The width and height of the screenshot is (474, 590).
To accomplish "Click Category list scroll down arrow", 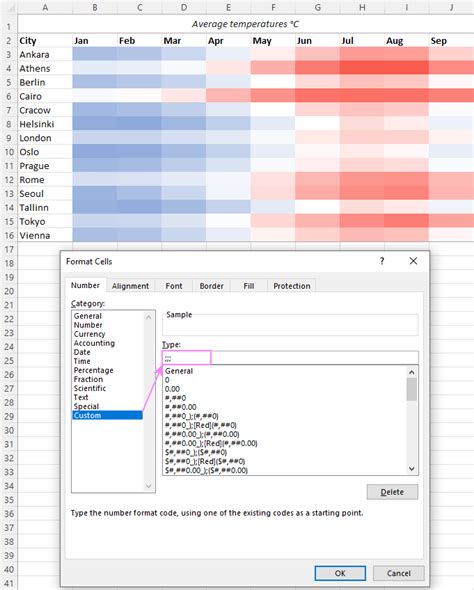I will click(x=149, y=486).
